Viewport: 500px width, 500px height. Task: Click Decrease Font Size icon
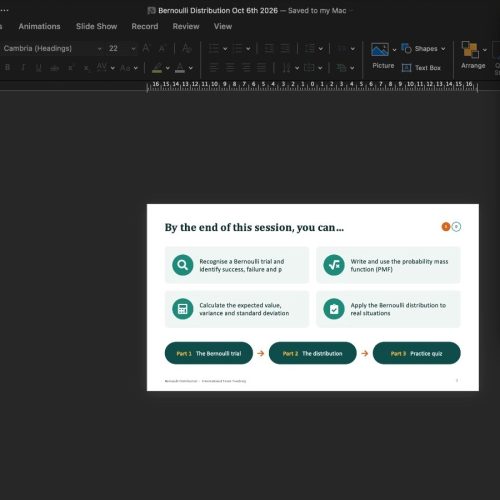(162, 49)
